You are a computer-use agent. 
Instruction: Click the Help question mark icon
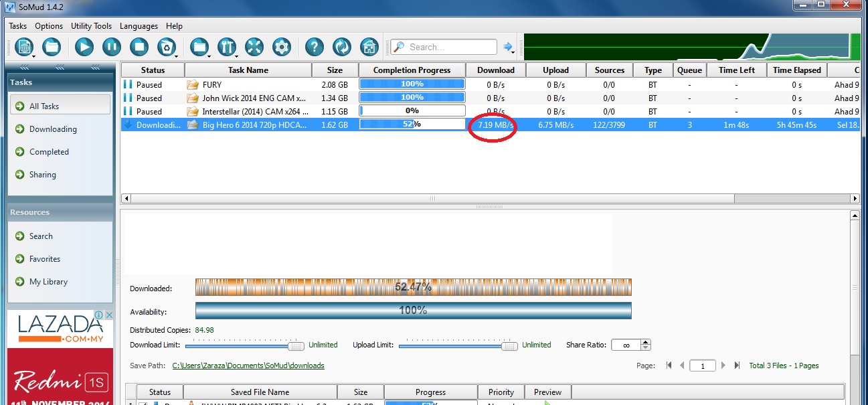(x=315, y=47)
